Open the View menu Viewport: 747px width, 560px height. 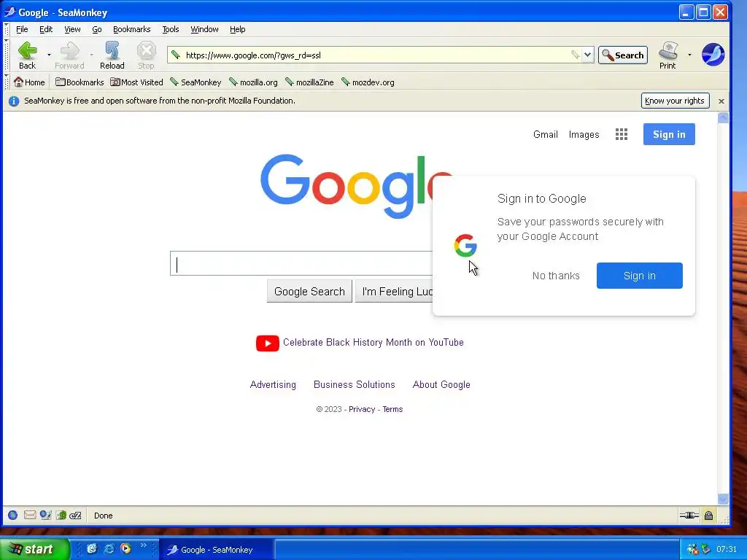(72, 29)
